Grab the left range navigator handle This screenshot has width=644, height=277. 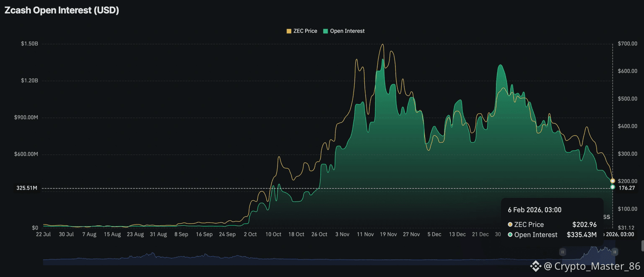click(563, 252)
